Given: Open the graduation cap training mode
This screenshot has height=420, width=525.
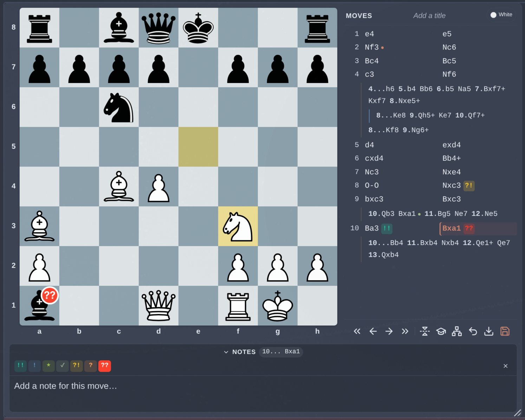Looking at the screenshot, I should [x=441, y=331].
